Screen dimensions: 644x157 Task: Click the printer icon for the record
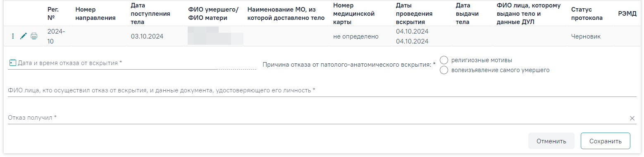34,36
